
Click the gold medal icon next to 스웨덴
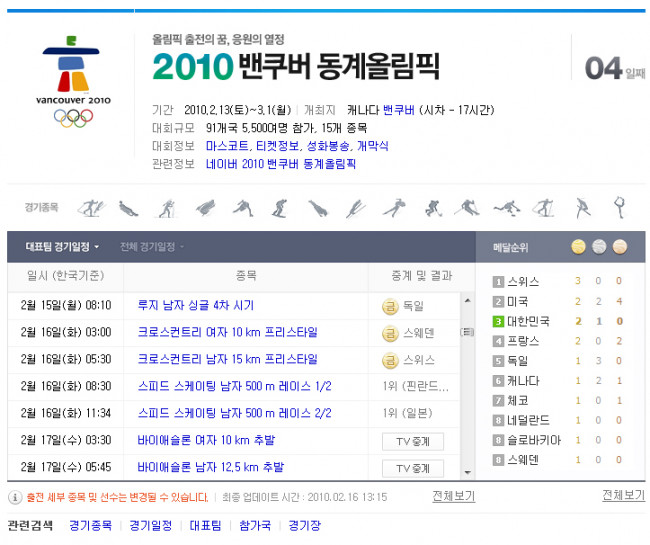click(390, 333)
